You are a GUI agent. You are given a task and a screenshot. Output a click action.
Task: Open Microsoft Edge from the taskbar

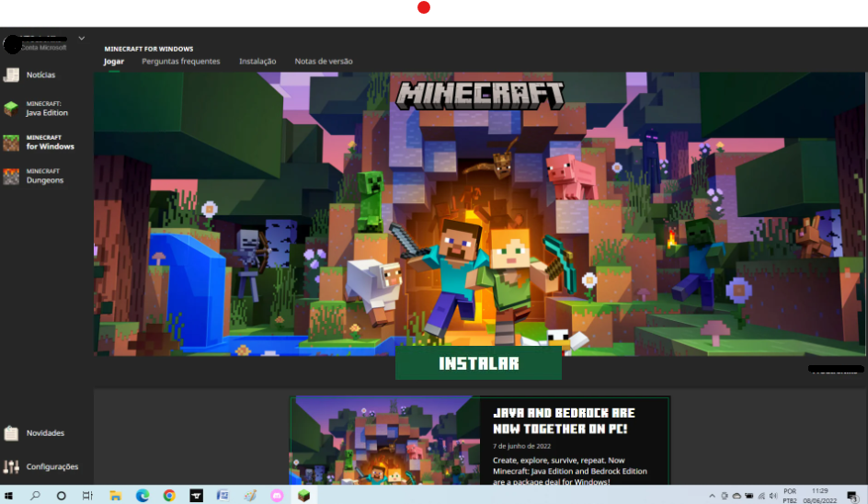[143, 496]
